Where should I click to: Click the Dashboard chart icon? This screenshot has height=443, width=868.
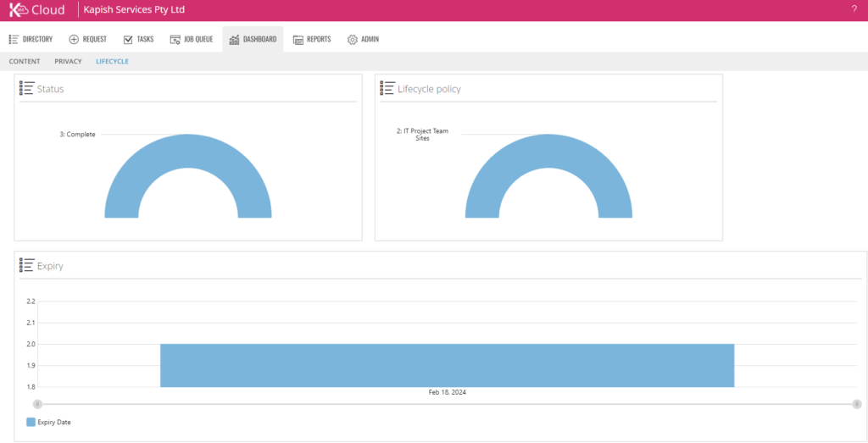234,39
